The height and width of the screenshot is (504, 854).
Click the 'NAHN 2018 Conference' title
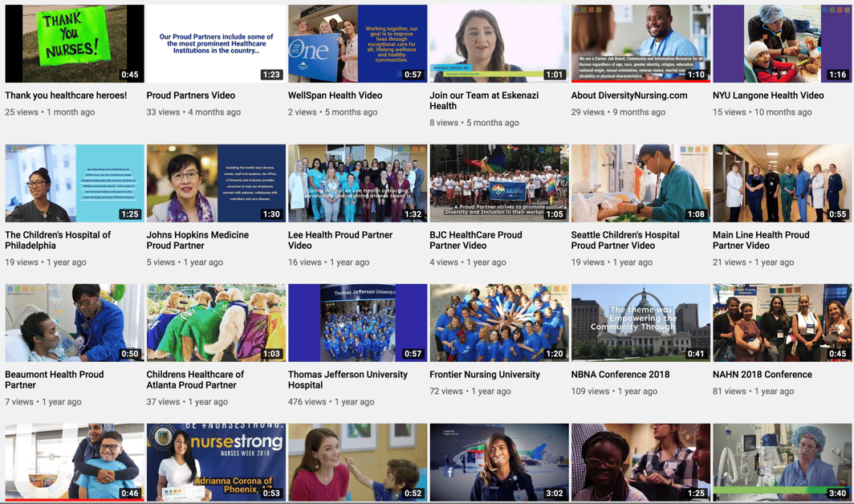(762, 374)
